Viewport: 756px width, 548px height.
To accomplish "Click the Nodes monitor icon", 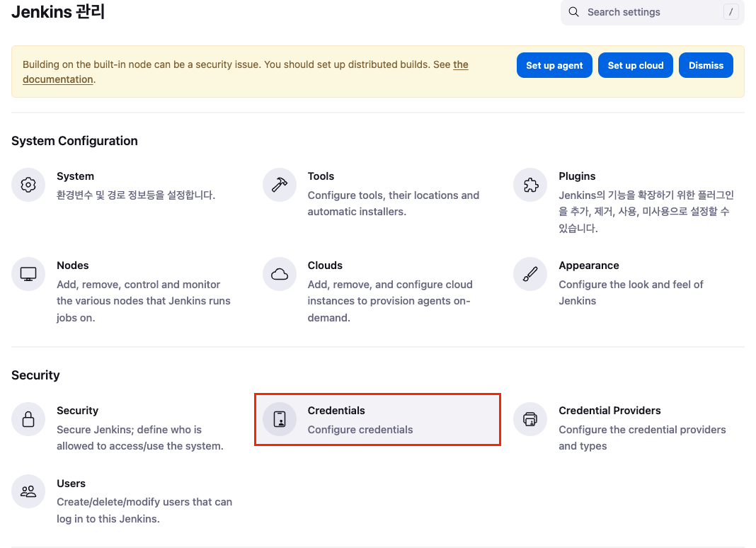I will click(28, 274).
